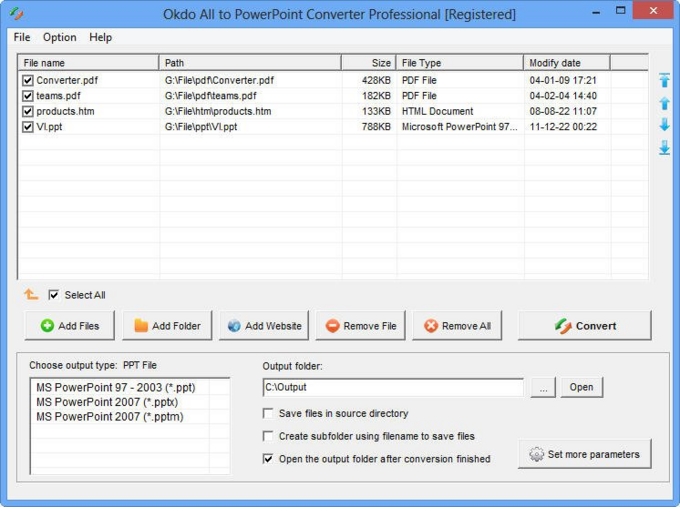
Task: Select the VI.ppt file name
Action: pyautogui.click(x=49, y=127)
